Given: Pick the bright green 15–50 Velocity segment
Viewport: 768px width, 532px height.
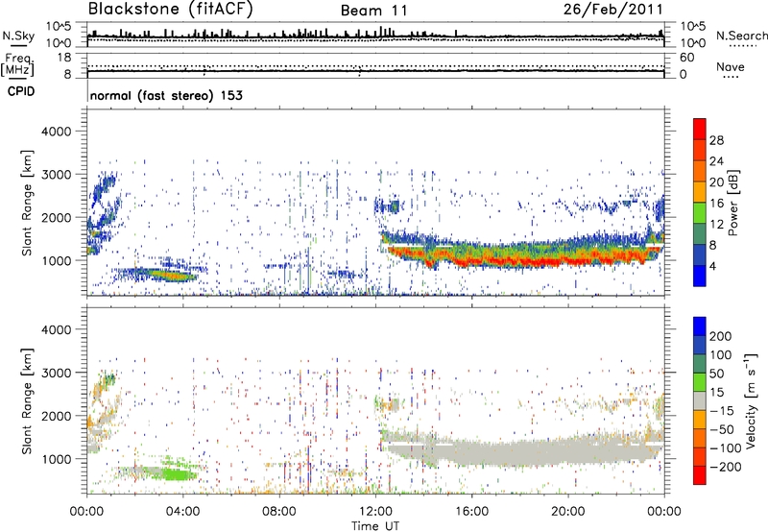Looking at the screenshot, I should 700,382.
